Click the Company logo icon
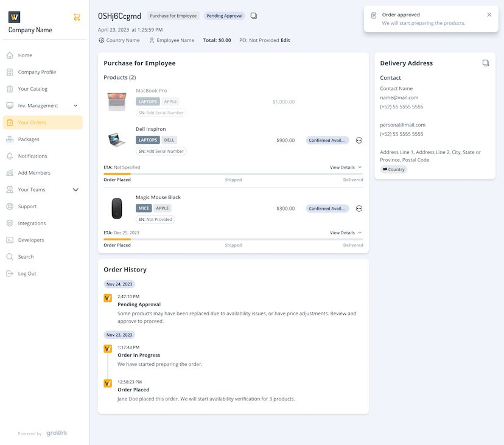 click(15, 16)
